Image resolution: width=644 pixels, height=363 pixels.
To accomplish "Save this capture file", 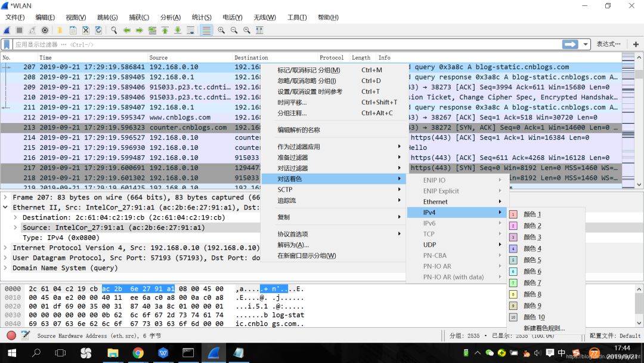I will pyautogui.click(x=73, y=30).
